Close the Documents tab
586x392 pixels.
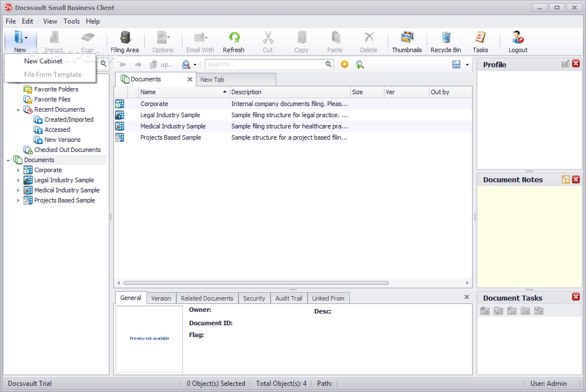[190, 79]
